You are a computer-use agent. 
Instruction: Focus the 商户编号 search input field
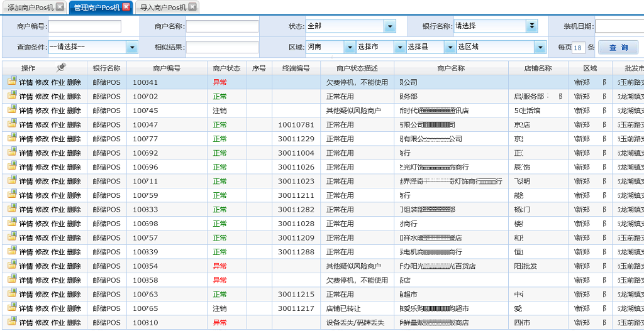85,26
